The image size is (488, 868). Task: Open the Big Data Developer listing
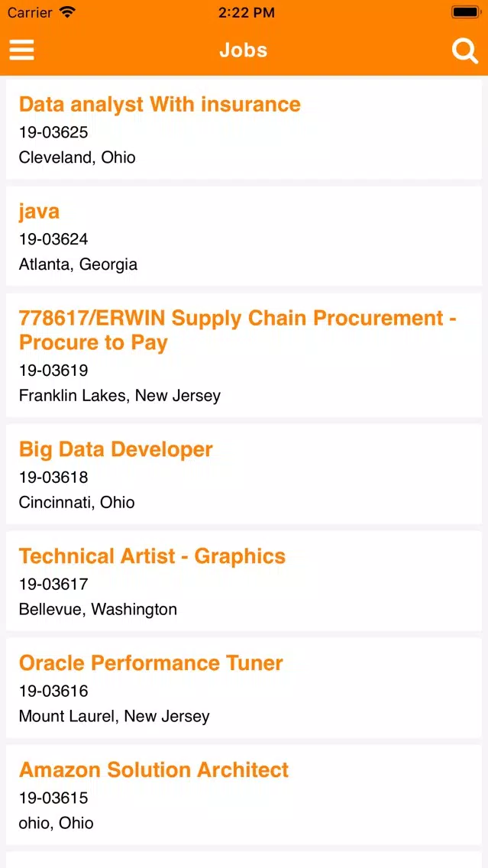coord(115,449)
